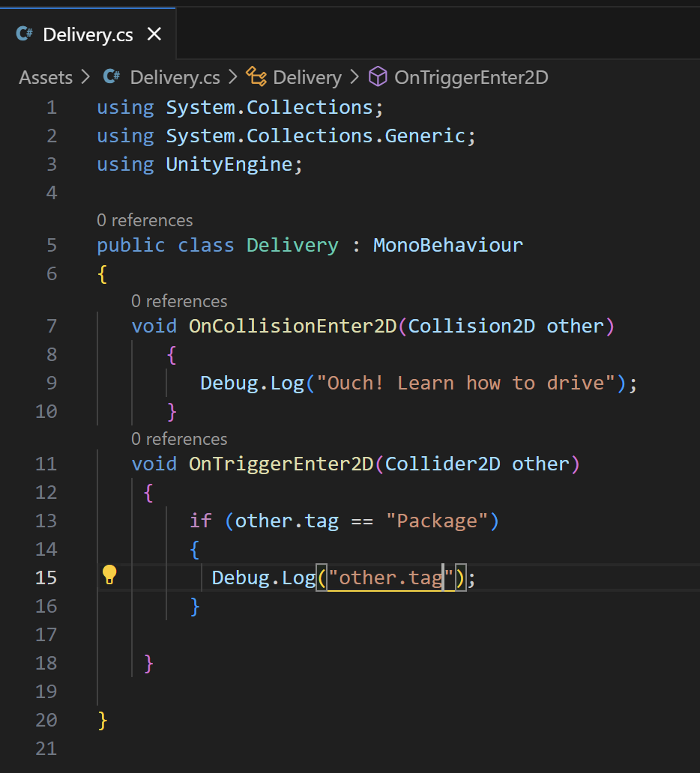Click the other.tag expression on line 13

287,520
